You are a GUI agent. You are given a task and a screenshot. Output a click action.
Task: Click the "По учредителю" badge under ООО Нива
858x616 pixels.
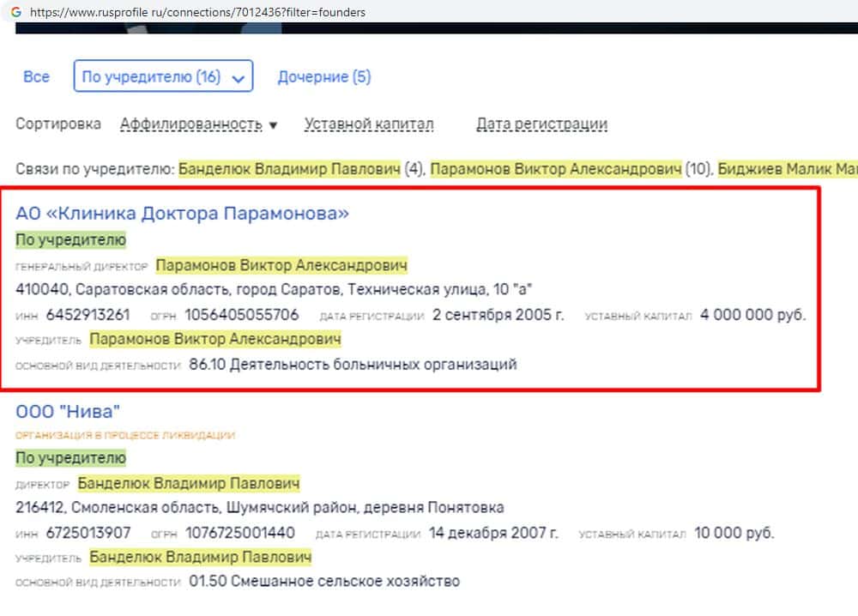[x=70, y=458]
